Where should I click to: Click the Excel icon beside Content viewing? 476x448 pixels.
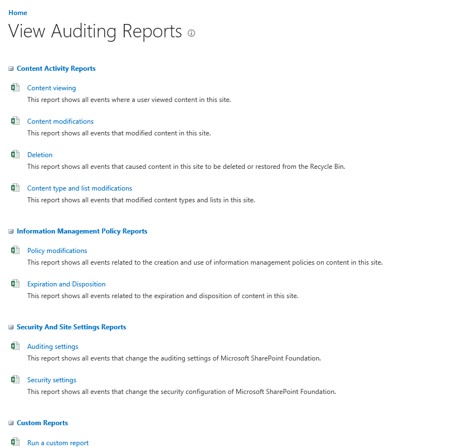pos(15,86)
